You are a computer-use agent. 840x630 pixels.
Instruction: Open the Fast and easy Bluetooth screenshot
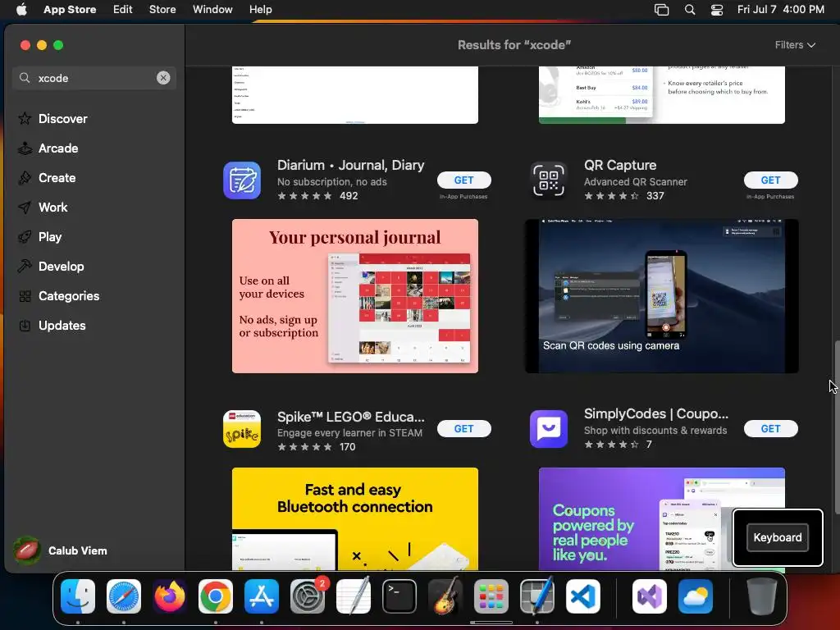[x=355, y=518]
